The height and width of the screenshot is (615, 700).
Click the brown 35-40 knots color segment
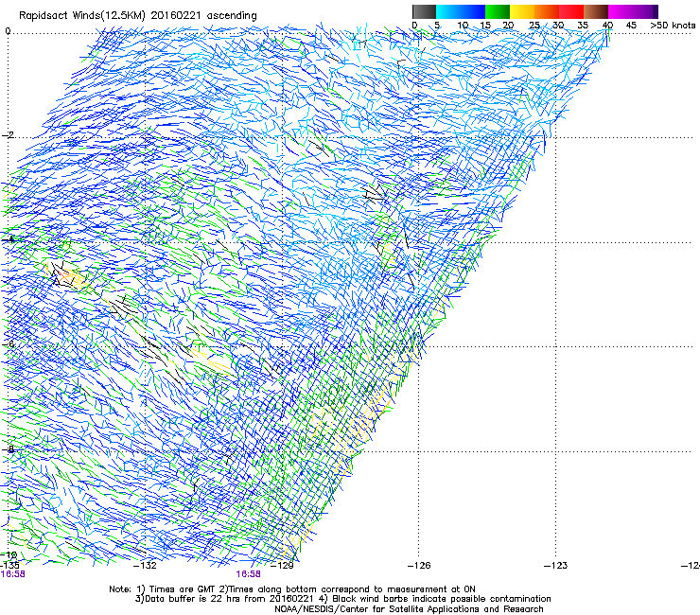pos(596,11)
